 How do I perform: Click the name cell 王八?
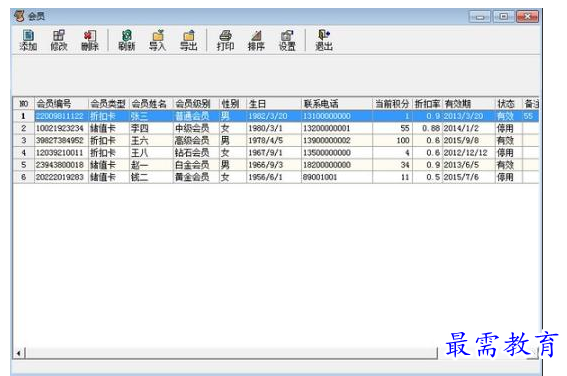(x=151, y=153)
